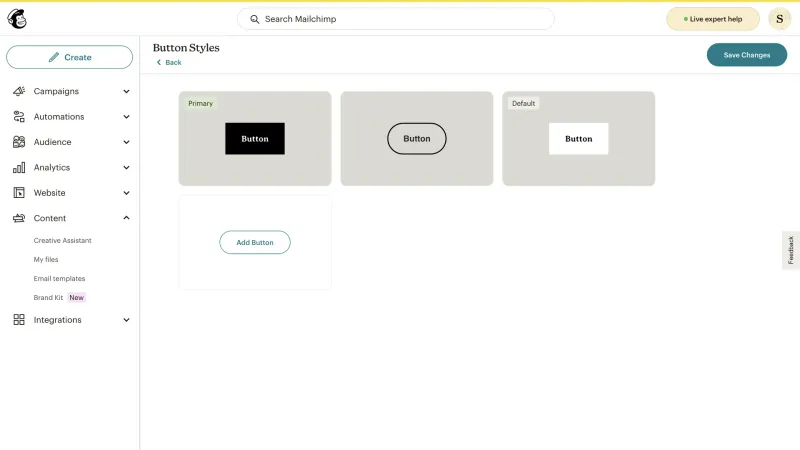Viewport: 800px width, 450px height.
Task: Click Save Changes button
Action: 746,55
